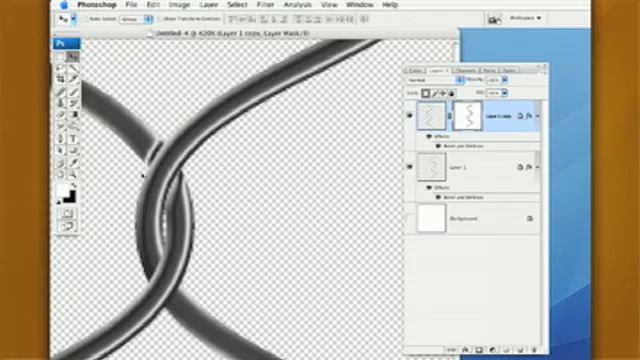The image size is (640, 360).
Task: Open the Fill slider arrow
Action: click(505, 93)
